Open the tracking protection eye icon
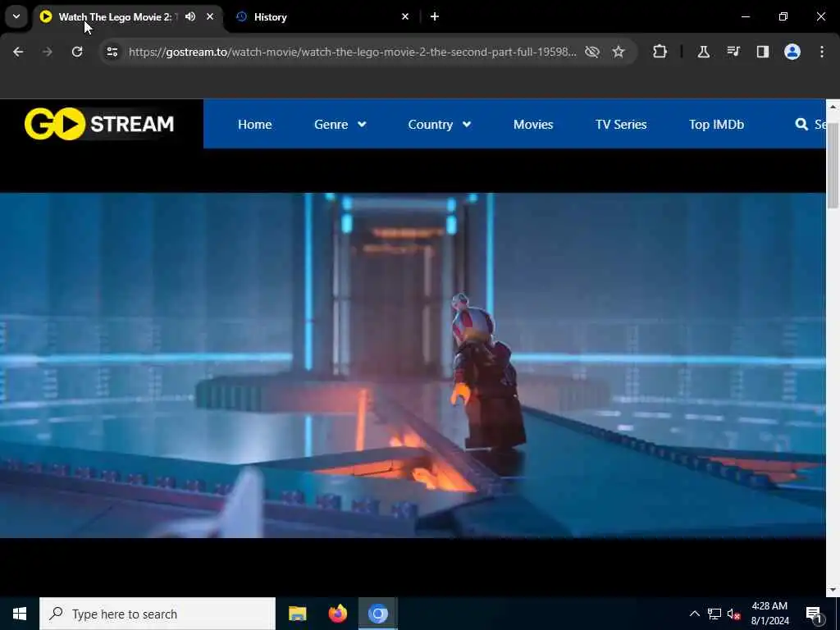Viewport: 840px width, 630px height. click(592, 52)
